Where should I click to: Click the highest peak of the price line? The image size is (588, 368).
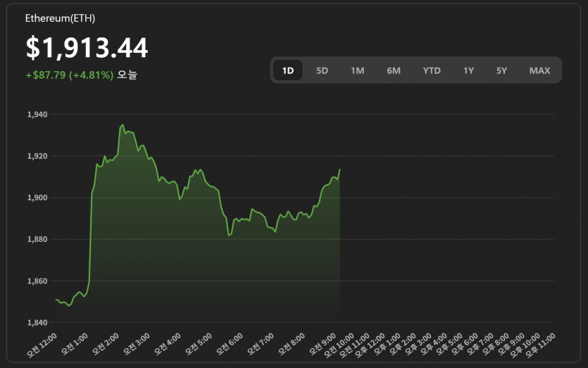tap(123, 125)
